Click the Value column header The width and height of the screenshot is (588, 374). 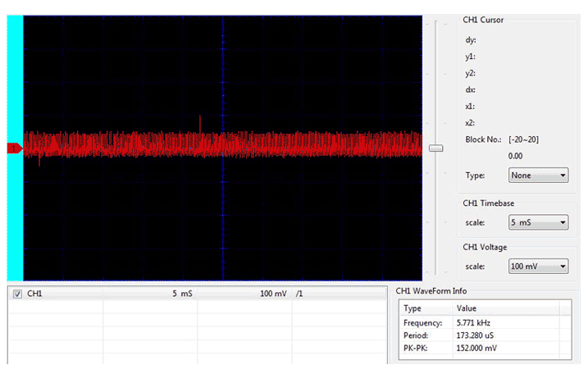(x=466, y=308)
